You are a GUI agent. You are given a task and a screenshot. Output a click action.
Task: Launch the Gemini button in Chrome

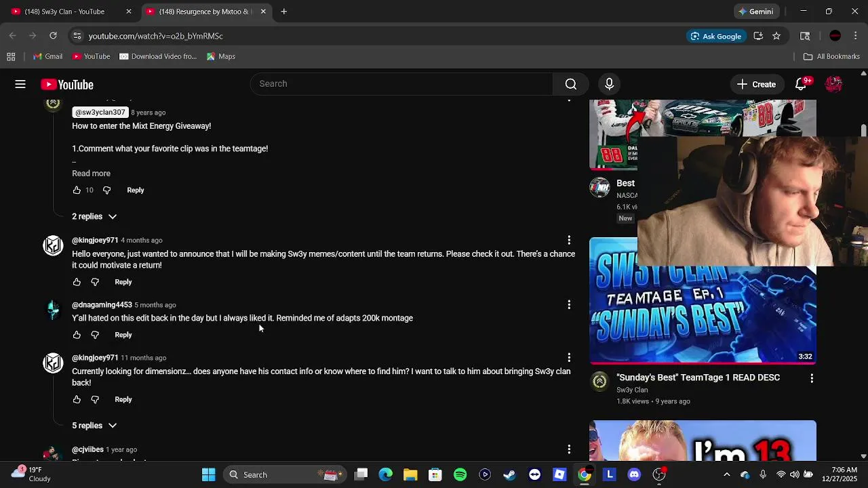[x=755, y=12]
